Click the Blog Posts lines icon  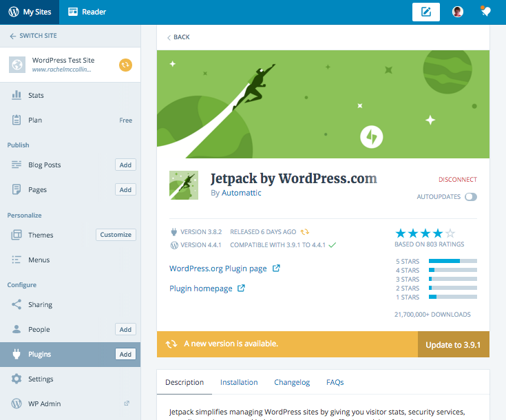click(17, 165)
